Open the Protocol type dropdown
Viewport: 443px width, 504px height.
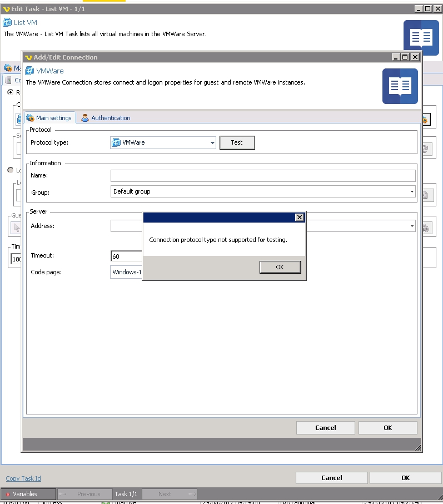[212, 143]
